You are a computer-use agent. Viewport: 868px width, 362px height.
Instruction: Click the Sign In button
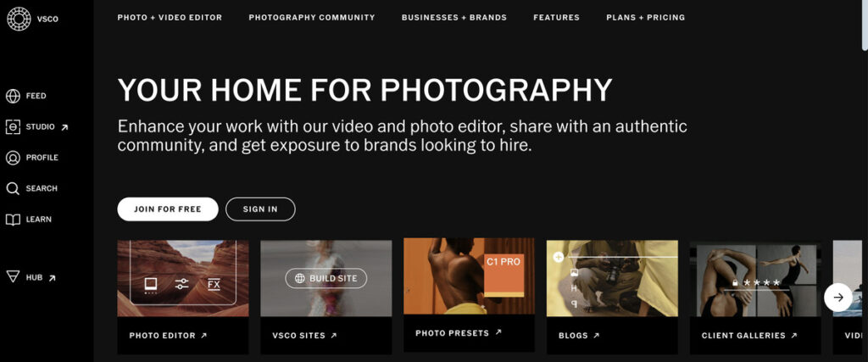click(x=260, y=209)
